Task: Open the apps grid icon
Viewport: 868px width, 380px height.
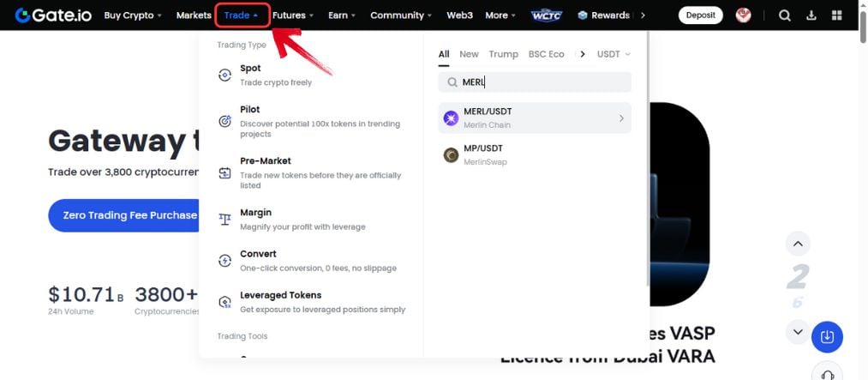Action: pyautogui.click(x=836, y=15)
